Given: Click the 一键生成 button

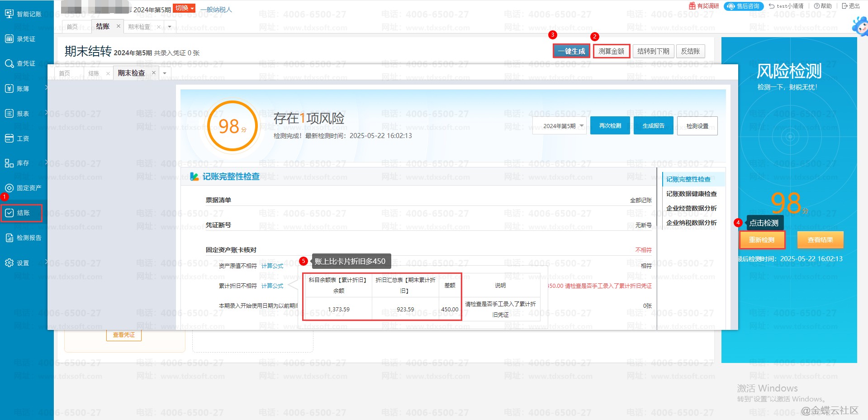Looking at the screenshot, I should pyautogui.click(x=571, y=51).
